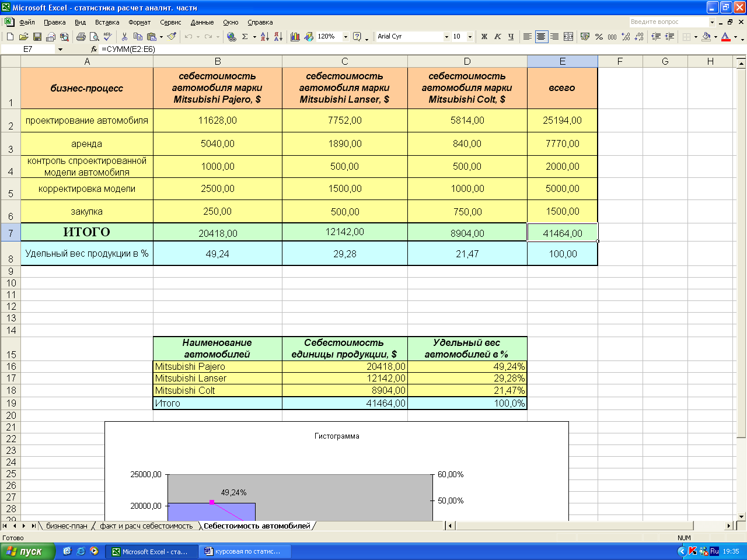Click the Print printer icon
The image size is (747, 560).
81,37
